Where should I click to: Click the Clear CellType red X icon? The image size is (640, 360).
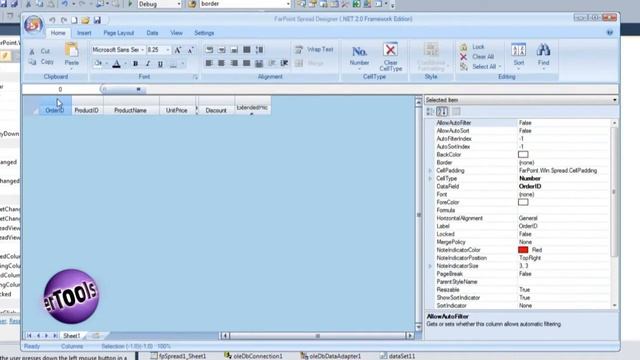tap(391, 50)
